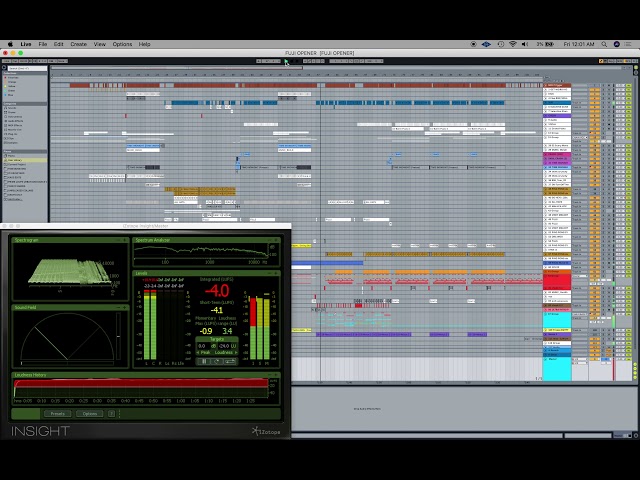Minimize the Spectrogram panel with minus button

(x=119, y=240)
